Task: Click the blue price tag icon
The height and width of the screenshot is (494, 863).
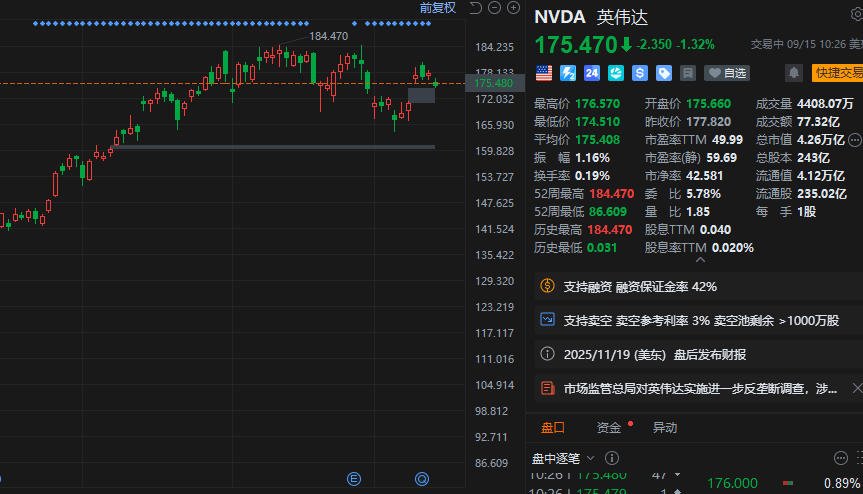Action: coord(664,73)
